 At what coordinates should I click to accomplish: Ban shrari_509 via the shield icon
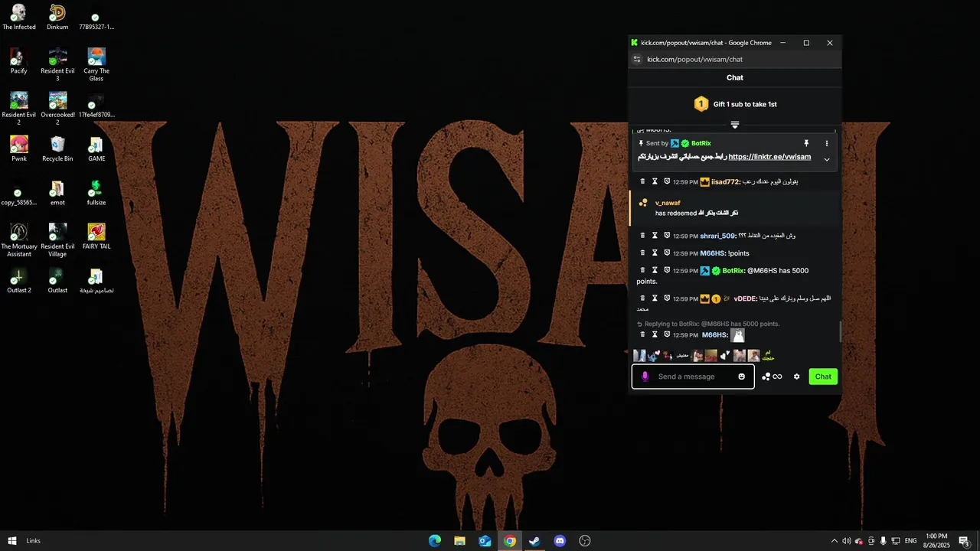(x=667, y=236)
